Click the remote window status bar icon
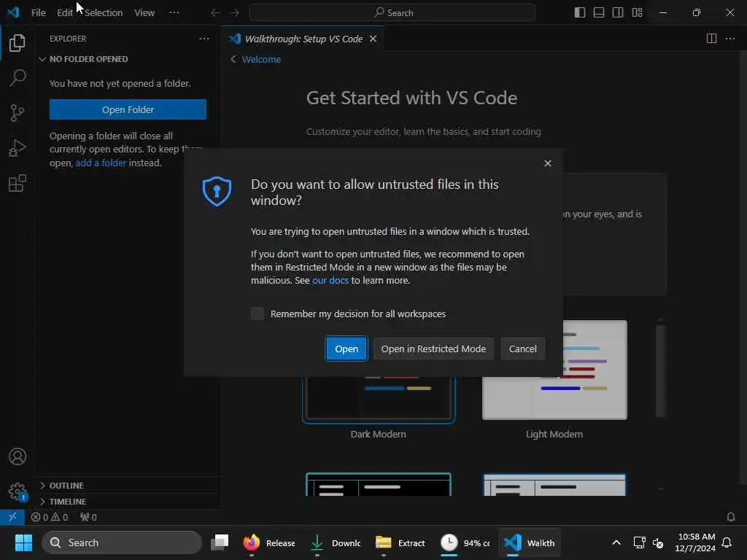The height and width of the screenshot is (560, 747). click(x=12, y=517)
